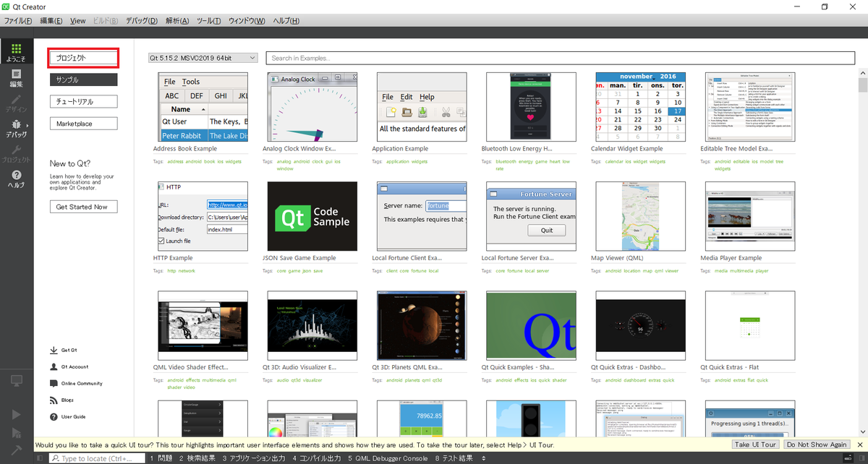Screen dimensions: 868x464
Task: Open the Map Viewer (QML) thumbnail
Action: pos(640,216)
